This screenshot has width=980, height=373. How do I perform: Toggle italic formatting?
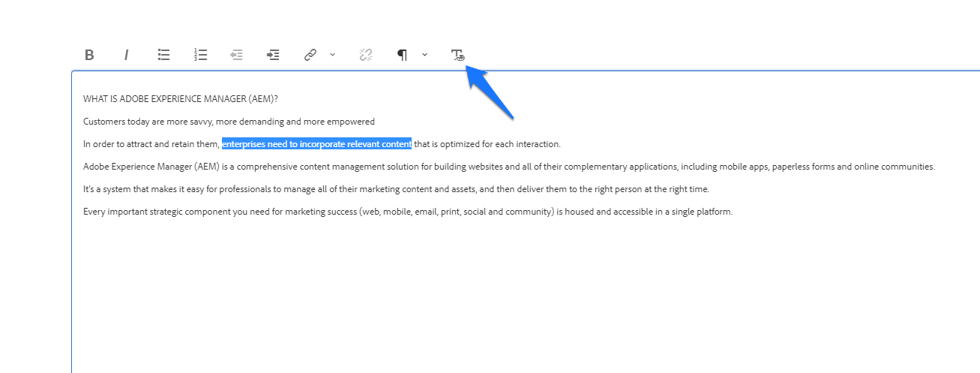coord(126,55)
